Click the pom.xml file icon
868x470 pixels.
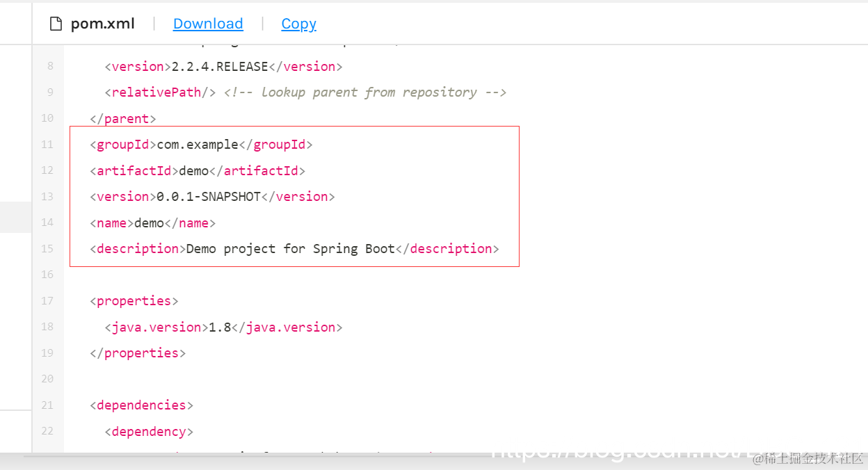pyautogui.click(x=56, y=24)
